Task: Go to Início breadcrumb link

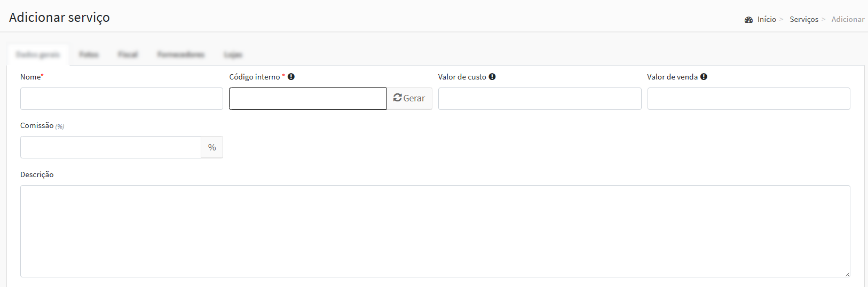Action: pyautogui.click(x=767, y=19)
